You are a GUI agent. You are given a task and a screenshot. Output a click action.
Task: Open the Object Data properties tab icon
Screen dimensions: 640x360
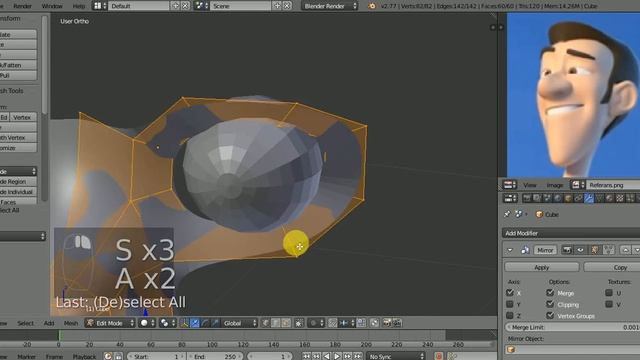tap(599, 198)
